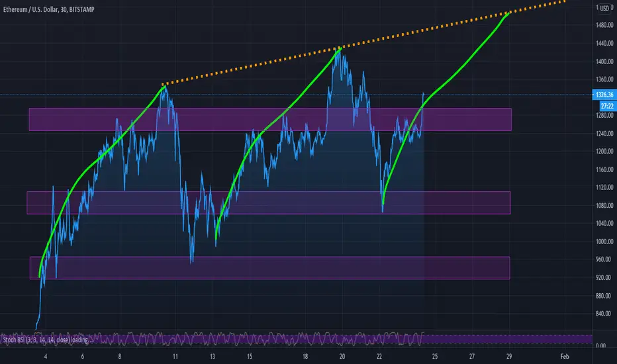The width and height of the screenshot is (617, 364).
Task: Click the 1040.00 price scale label
Action: 604,223
